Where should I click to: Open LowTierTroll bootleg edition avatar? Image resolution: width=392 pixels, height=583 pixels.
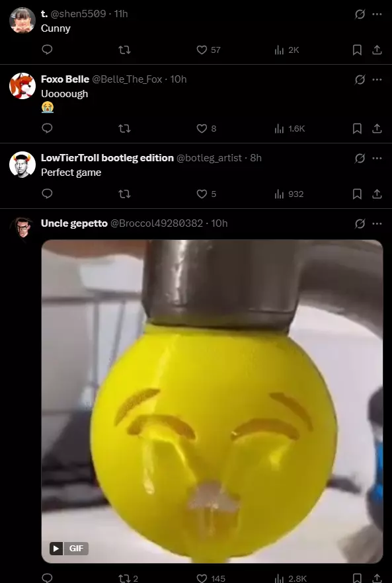tap(22, 165)
